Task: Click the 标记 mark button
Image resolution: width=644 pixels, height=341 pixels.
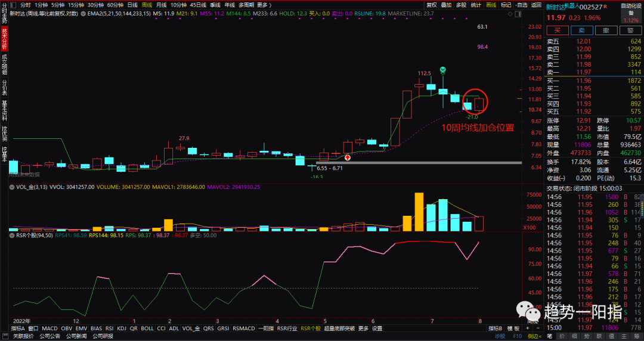Action: point(506,5)
